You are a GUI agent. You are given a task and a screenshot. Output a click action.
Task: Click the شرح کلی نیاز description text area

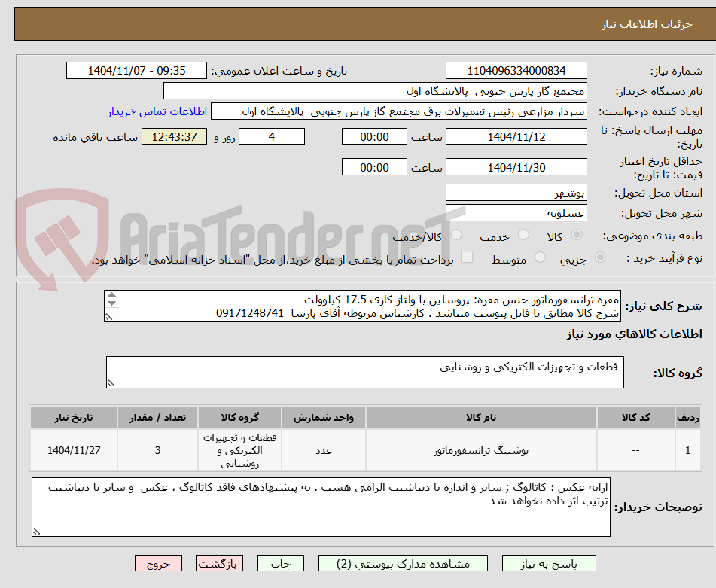click(x=362, y=306)
